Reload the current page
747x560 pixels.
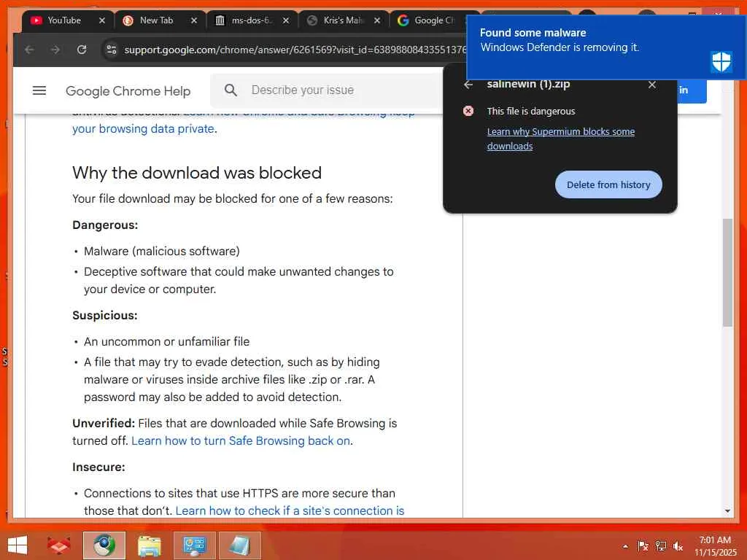coord(82,50)
